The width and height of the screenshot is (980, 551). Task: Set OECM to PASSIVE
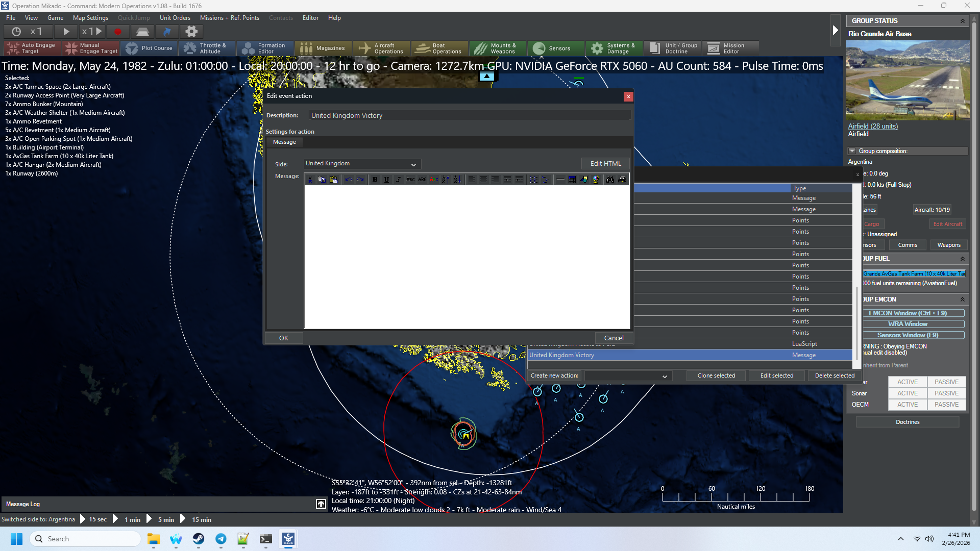(946, 405)
